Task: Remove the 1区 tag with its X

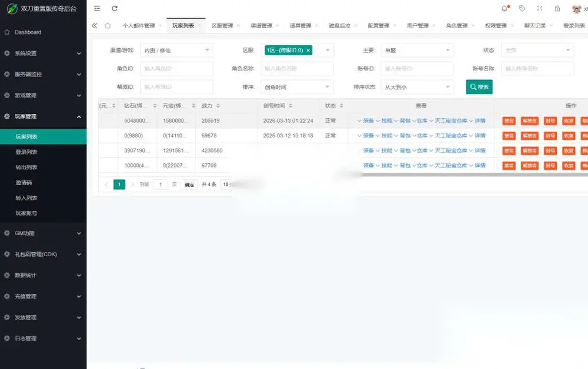Action: pyautogui.click(x=308, y=50)
